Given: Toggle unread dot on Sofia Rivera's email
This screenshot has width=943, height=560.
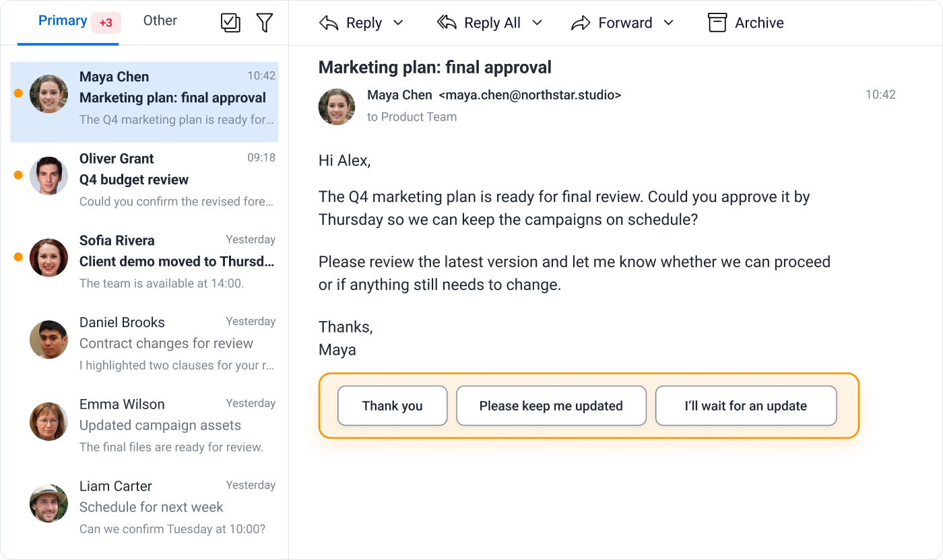Looking at the screenshot, I should 18,257.
